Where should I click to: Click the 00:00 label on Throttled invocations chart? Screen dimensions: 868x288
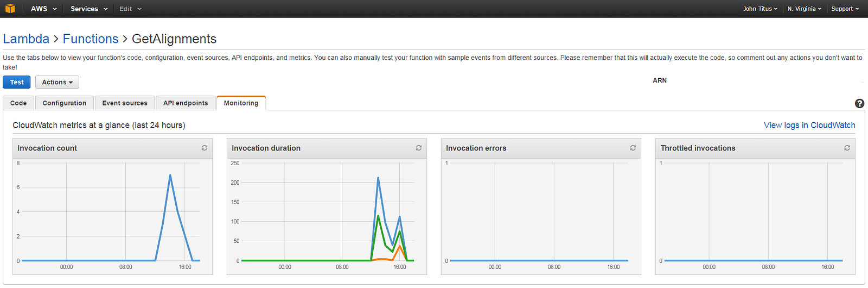[x=709, y=267]
